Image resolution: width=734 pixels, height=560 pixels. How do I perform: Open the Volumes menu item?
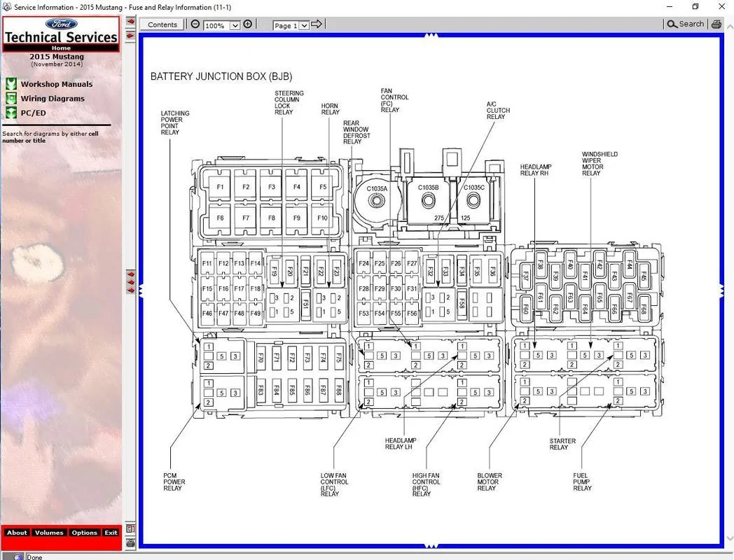click(x=49, y=533)
